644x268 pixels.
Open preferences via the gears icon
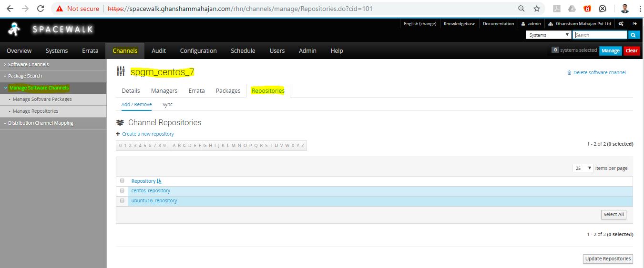(621, 24)
